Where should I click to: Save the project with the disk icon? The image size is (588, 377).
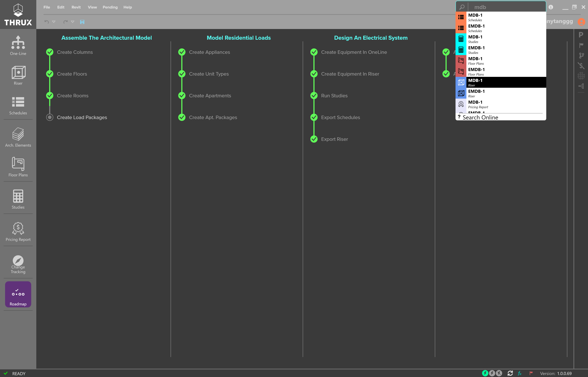pos(82,22)
